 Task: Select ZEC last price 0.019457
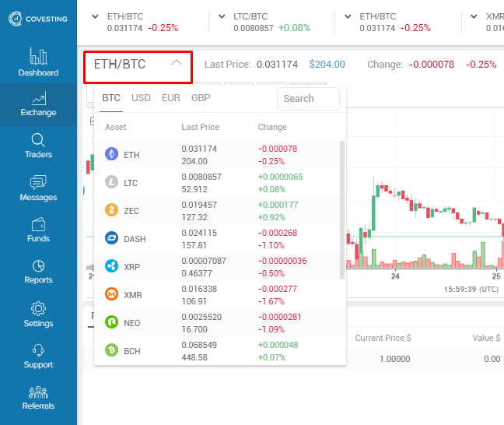pyautogui.click(x=199, y=205)
